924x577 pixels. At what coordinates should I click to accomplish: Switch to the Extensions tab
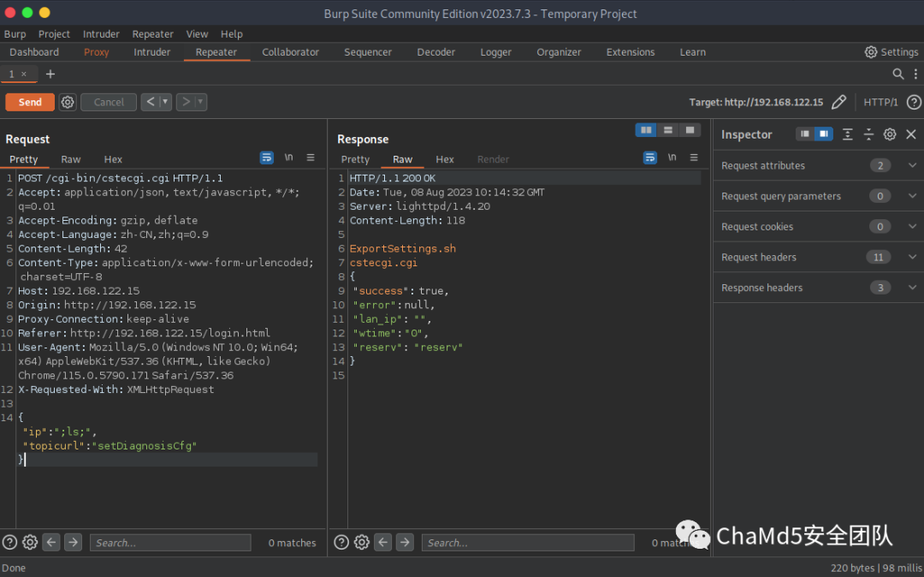pyautogui.click(x=631, y=52)
